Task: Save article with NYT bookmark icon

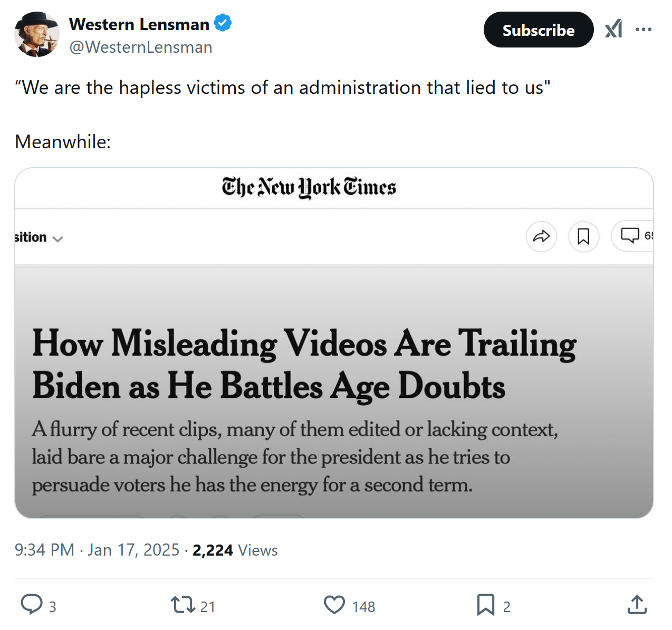Action: point(583,236)
